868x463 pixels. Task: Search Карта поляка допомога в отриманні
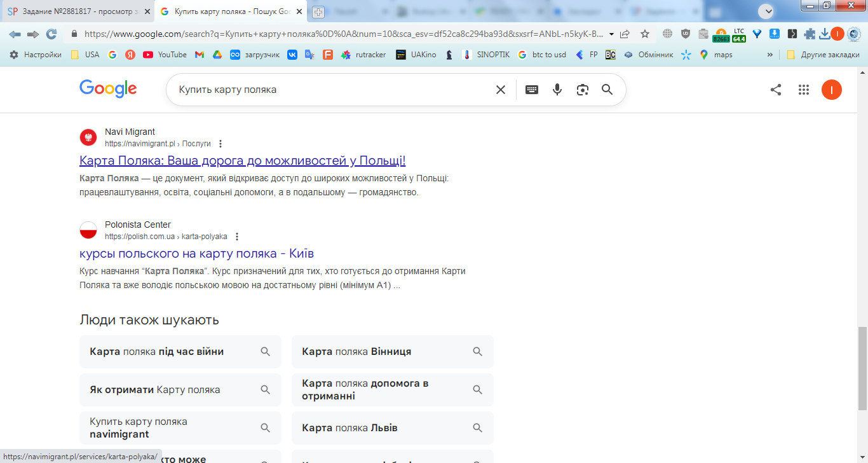coord(393,390)
